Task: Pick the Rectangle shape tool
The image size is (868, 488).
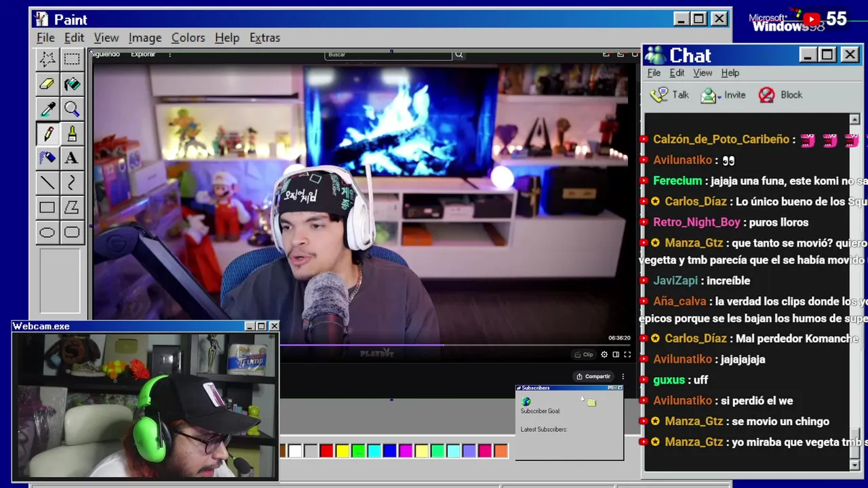Action: click(x=47, y=207)
